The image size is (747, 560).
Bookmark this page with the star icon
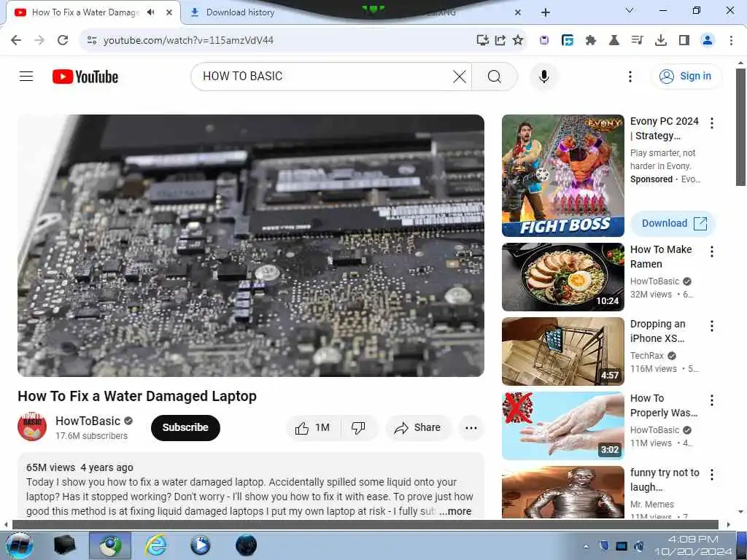click(518, 40)
